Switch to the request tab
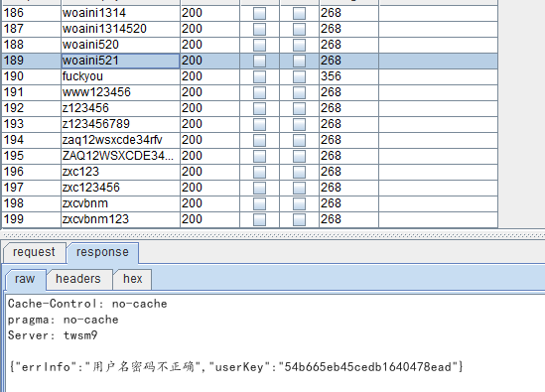The height and width of the screenshot is (392, 545). pos(34,252)
